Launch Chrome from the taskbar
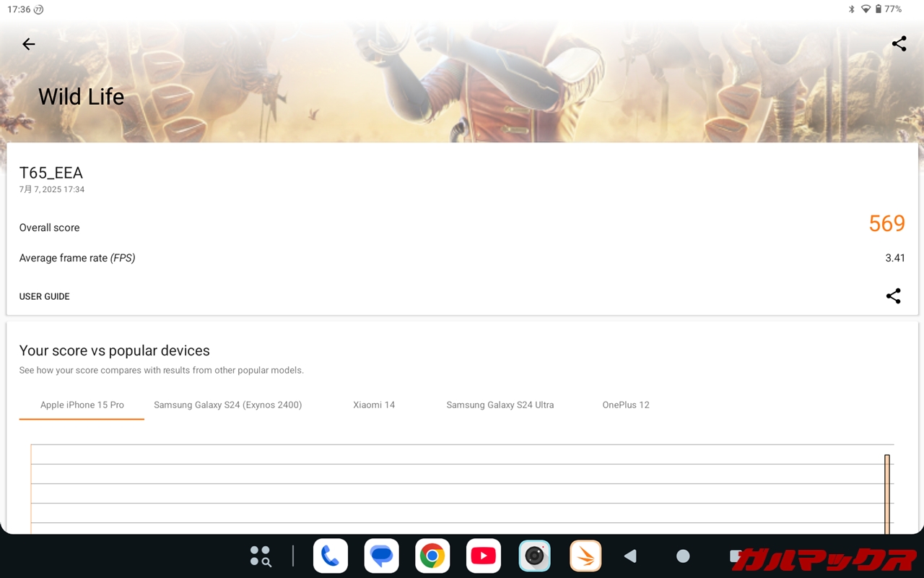This screenshot has height=578, width=924. [x=432, y=556]
